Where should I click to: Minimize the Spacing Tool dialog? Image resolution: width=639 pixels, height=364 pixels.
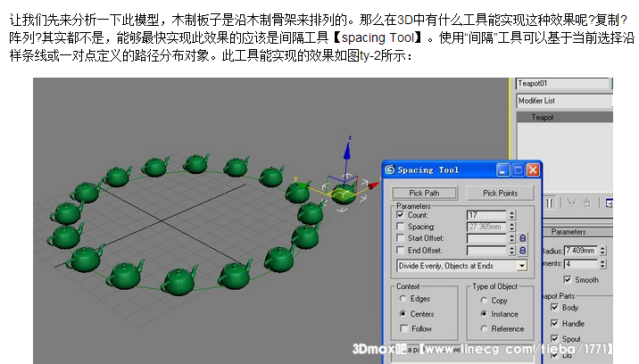coord(502,170)
